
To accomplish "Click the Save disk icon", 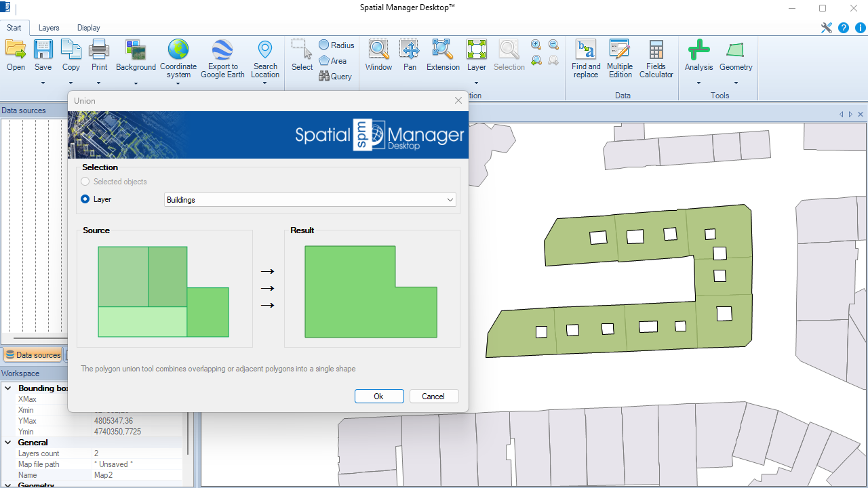I will tap(43, 49).
